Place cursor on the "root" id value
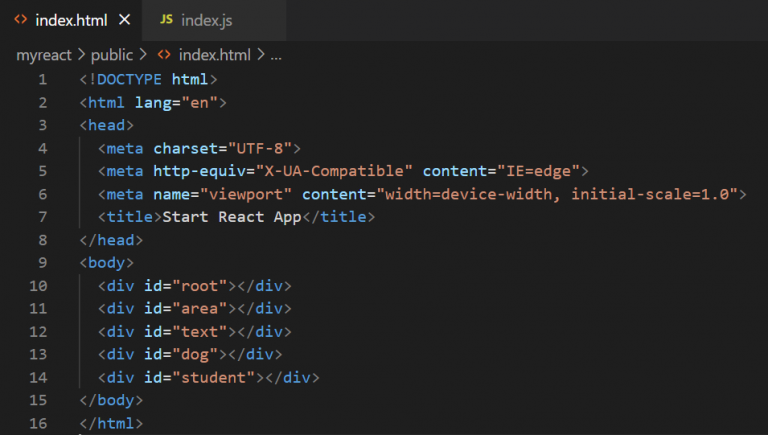This screenshot has width=768, height=435. [204, 286]
